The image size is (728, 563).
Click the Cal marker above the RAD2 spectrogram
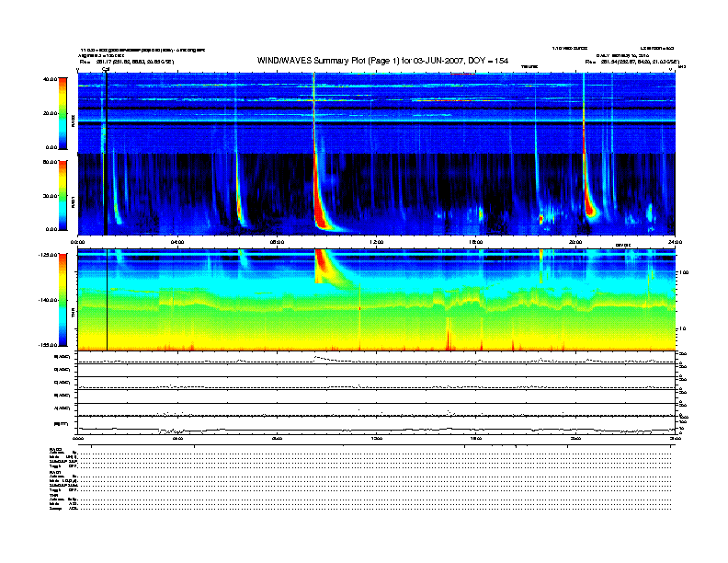click(x=106, y=69)
